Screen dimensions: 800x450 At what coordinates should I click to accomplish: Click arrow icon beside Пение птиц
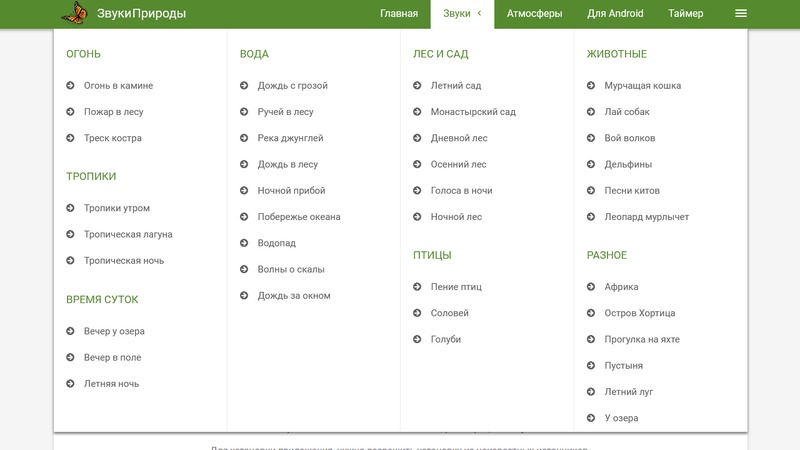click(418, 287)
